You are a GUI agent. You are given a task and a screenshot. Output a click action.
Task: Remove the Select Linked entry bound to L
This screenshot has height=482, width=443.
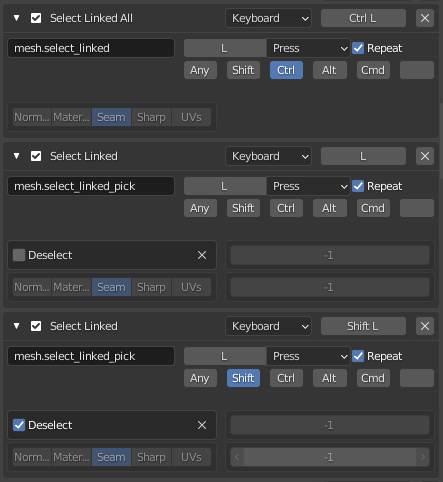(425, 156)
